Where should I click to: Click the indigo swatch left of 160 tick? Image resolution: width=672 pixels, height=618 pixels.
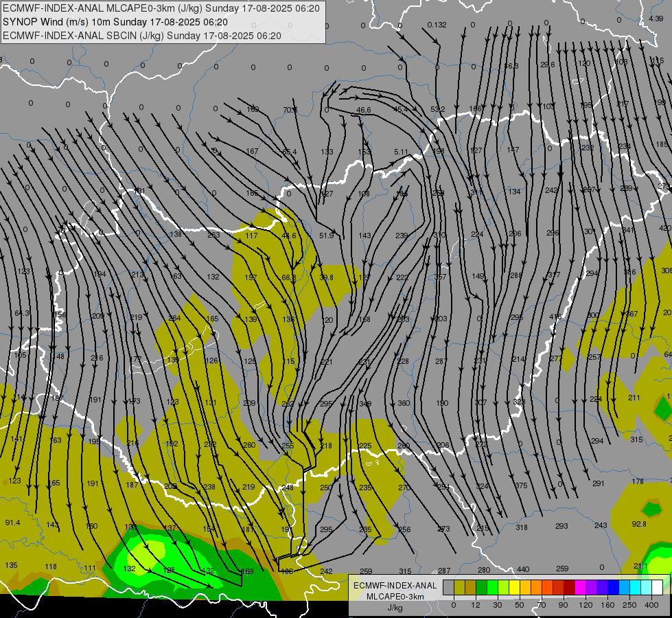click(602, 587)
